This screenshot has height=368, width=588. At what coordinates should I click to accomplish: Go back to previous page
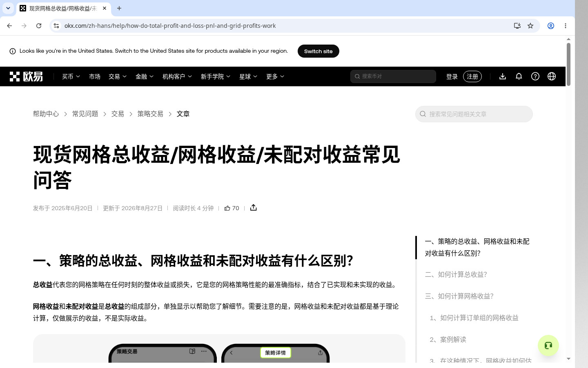coord(9,26)
